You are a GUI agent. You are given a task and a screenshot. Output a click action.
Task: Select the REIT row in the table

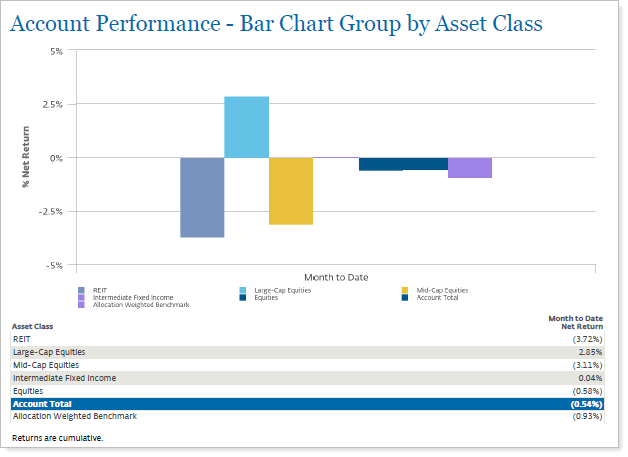(306, 340)
